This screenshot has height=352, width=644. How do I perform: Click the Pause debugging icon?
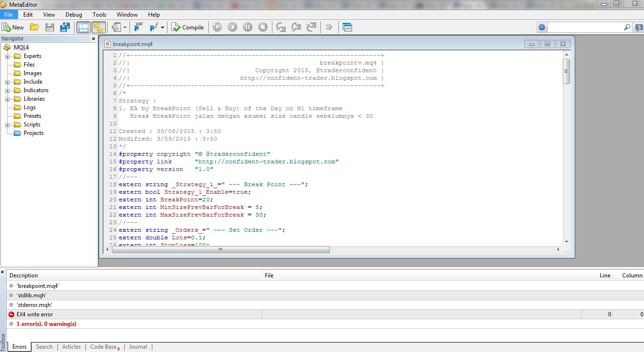pos(248,28)
